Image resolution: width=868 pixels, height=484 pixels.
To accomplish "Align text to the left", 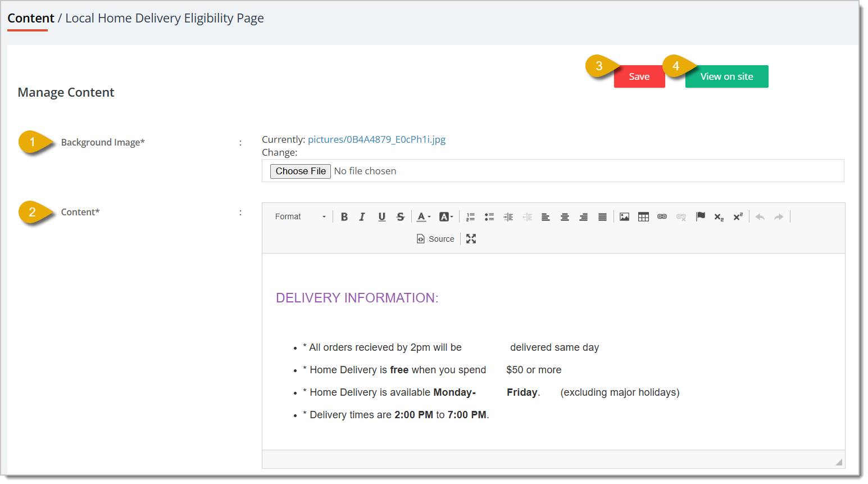I will (x=546, y=216).
